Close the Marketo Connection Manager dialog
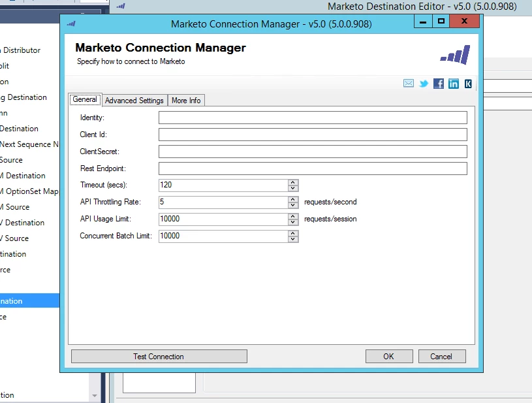This screenshot has width=532, height=403. coord(465,22)
